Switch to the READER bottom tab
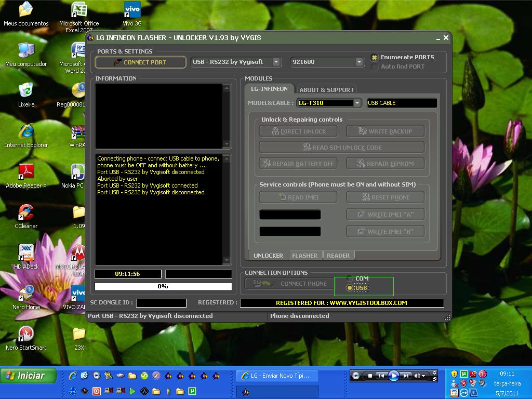The height and width of the screenshot is (399, 532). [x=338, y=256]
